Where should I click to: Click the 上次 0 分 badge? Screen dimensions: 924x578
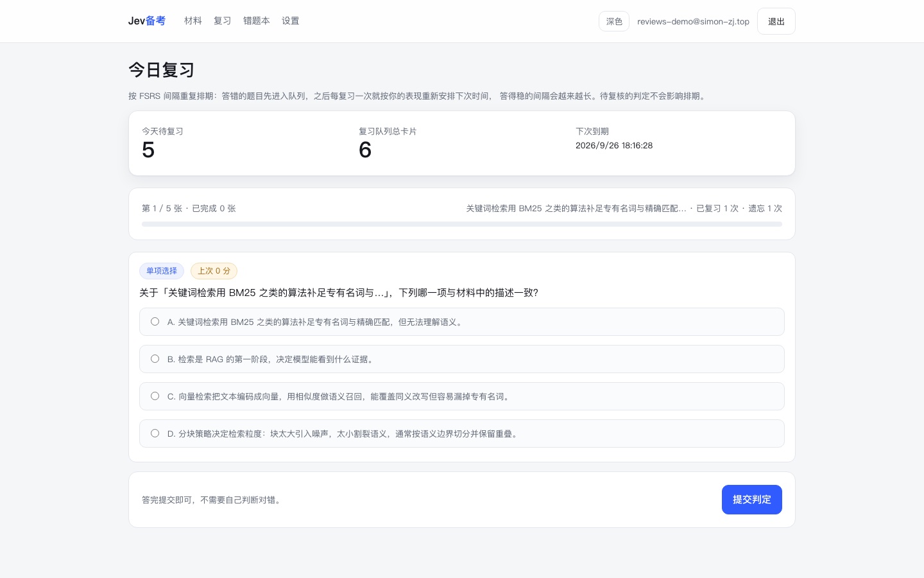[x=214, y=271]
